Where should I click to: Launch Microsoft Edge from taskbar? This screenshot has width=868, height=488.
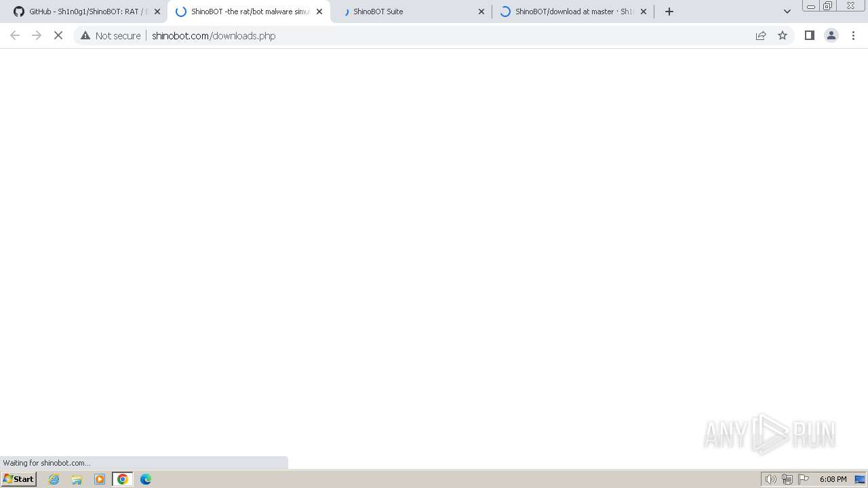coord(146,479)
